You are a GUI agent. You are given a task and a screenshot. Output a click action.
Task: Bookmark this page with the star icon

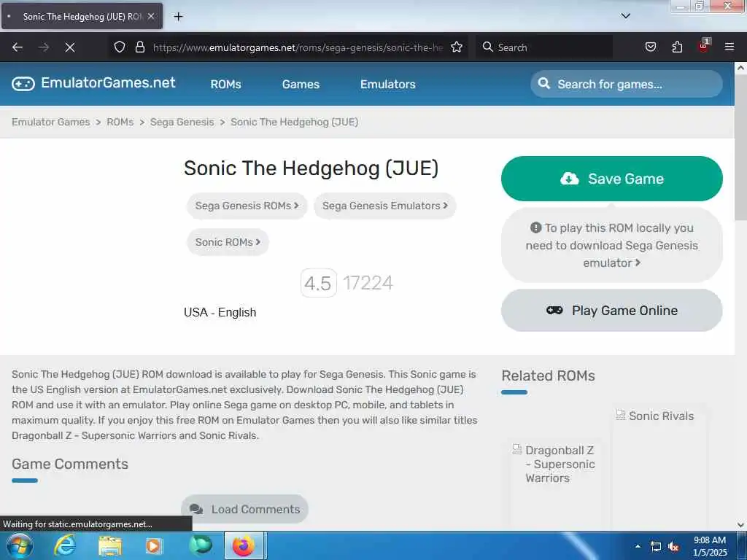coord(457,47)
